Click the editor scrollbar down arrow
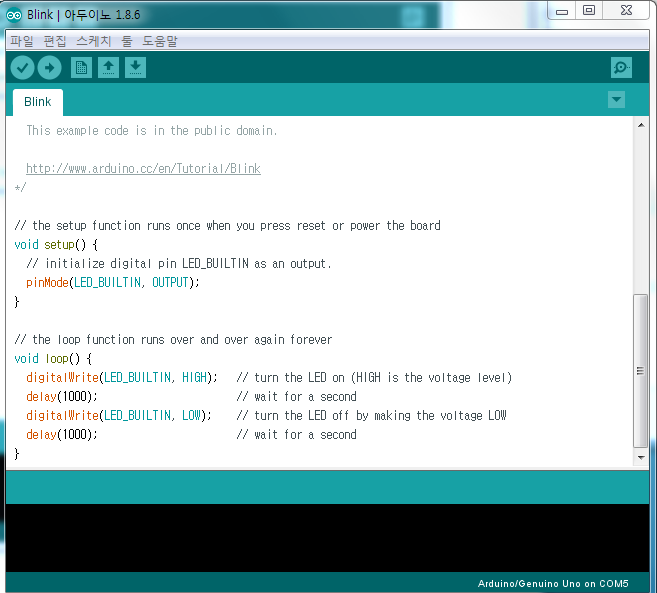Screen dimensions: 657x593 coord(641,458)
